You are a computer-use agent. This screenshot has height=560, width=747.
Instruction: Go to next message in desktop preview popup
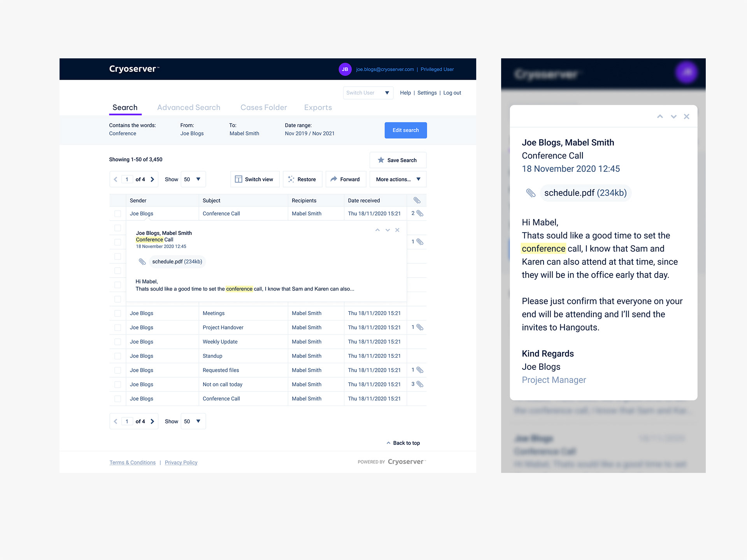pyautogui.click(x=388, y=230)
